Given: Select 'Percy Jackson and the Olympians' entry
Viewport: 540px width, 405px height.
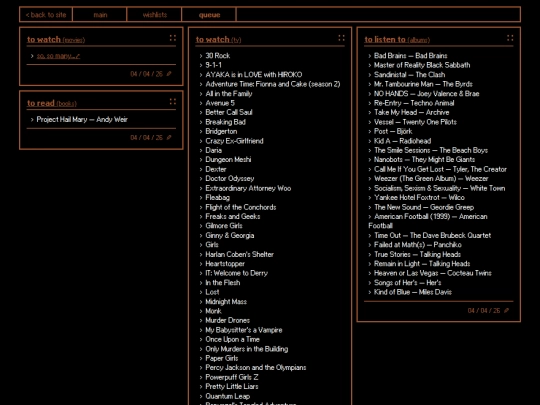Looking at the screenshot, I should (x=256, y=367).
